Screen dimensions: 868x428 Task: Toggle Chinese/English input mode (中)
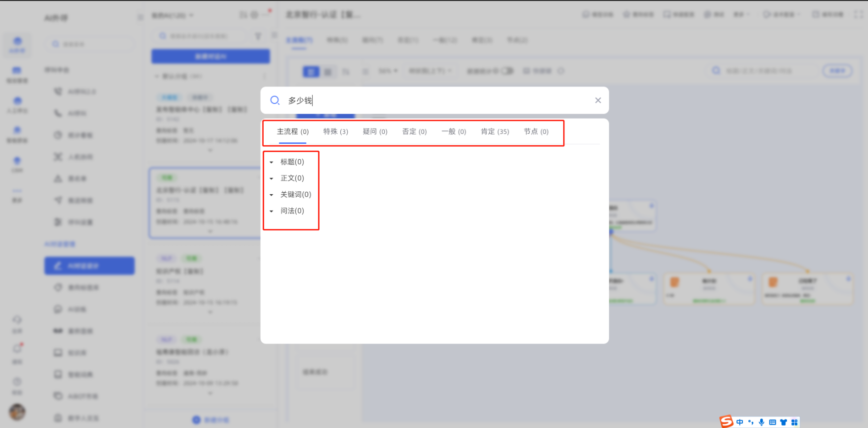pos(740,422)
